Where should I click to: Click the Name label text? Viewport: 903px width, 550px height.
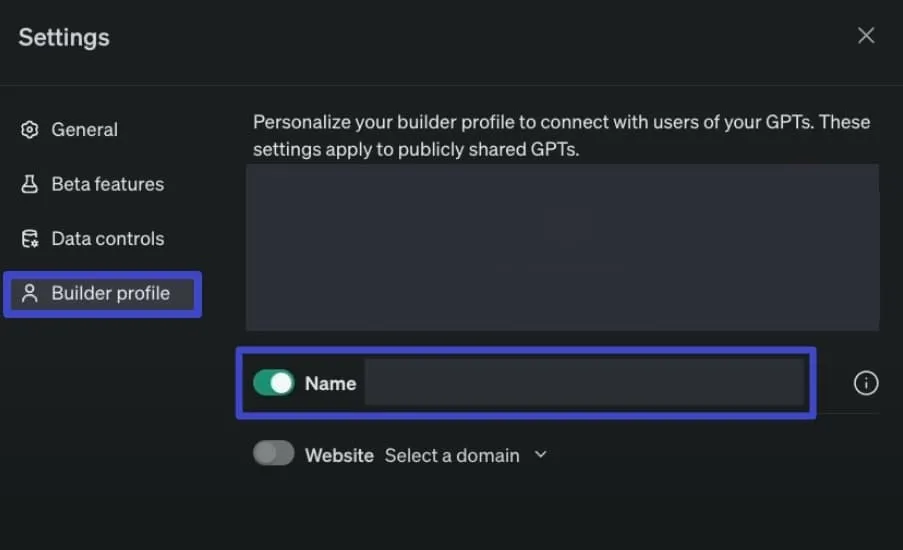[x=330, y=384]
